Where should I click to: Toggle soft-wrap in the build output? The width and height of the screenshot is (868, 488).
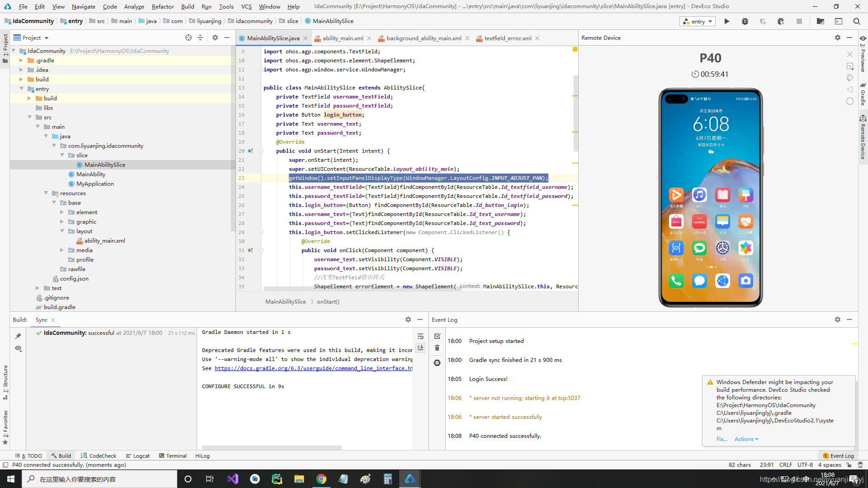[420, 336]
